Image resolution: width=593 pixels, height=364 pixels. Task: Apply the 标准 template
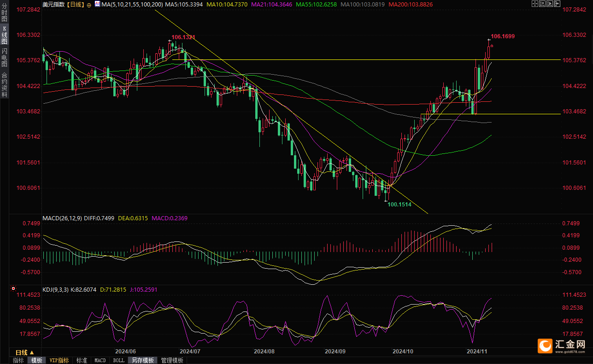(82, 360)
